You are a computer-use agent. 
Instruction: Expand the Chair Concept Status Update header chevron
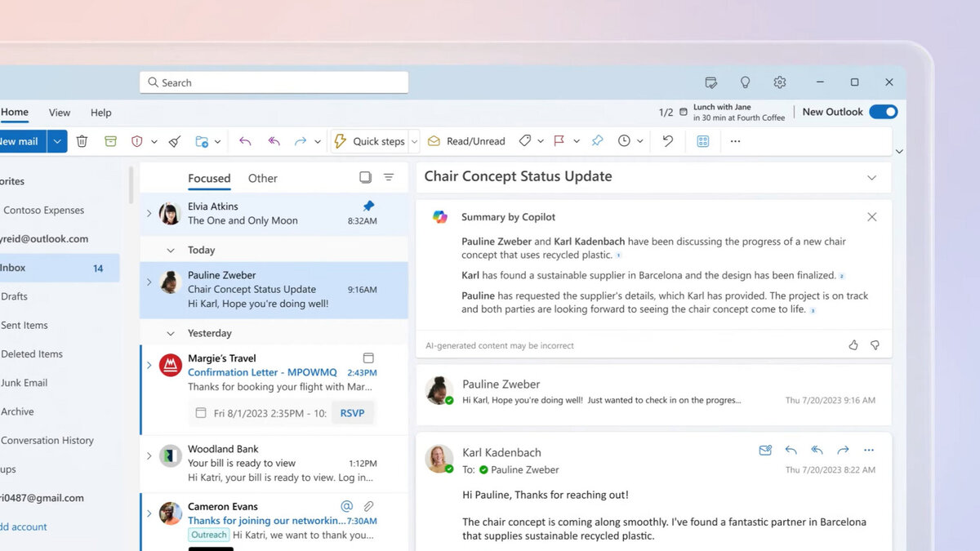pos(871,177)
